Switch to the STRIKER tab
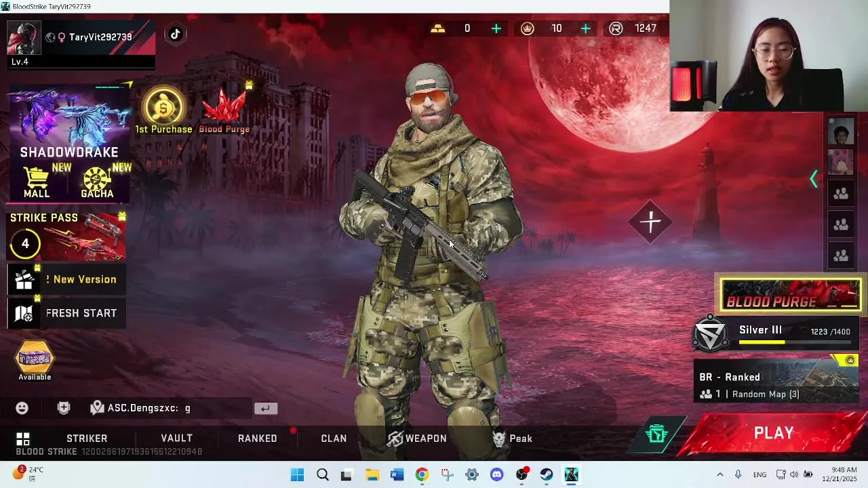The width and height of the screenshot is (868, 488). click(x=87, y=439)
